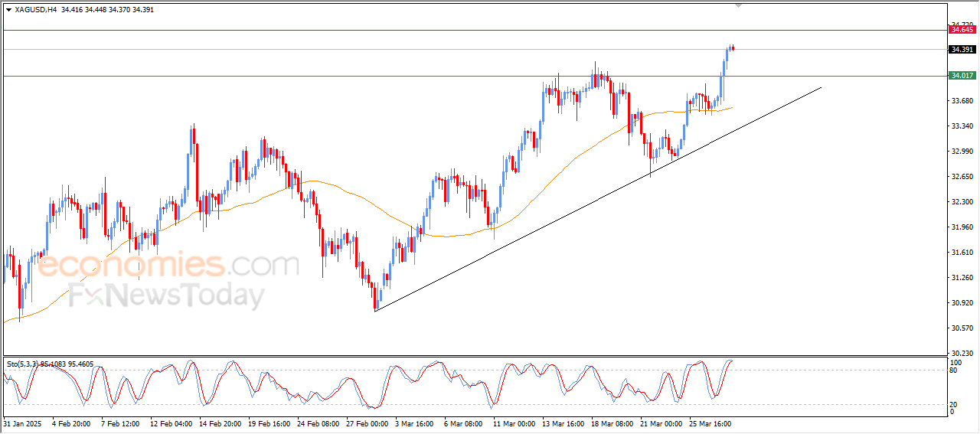Click the open price value 34.416

click(71, 10)
